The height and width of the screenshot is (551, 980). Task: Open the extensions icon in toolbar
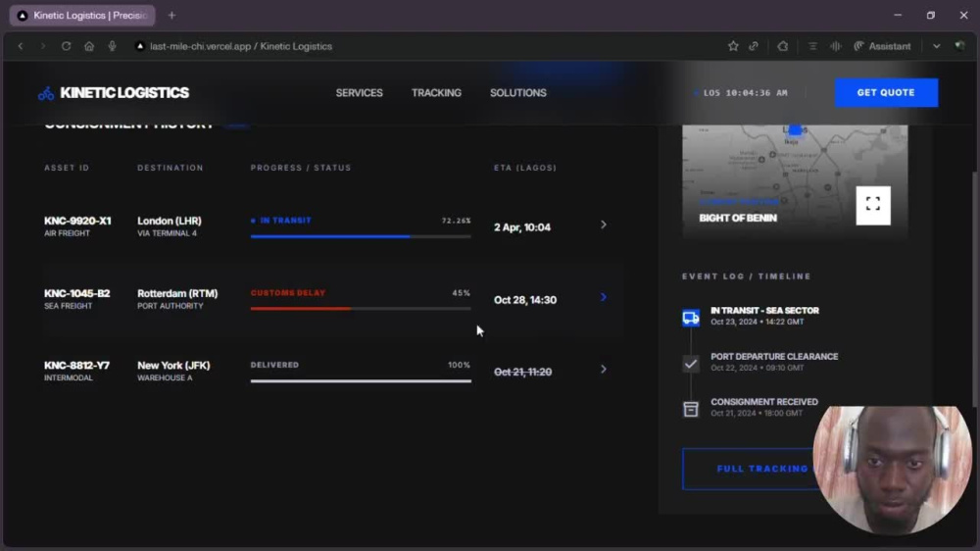coord(782,46)
